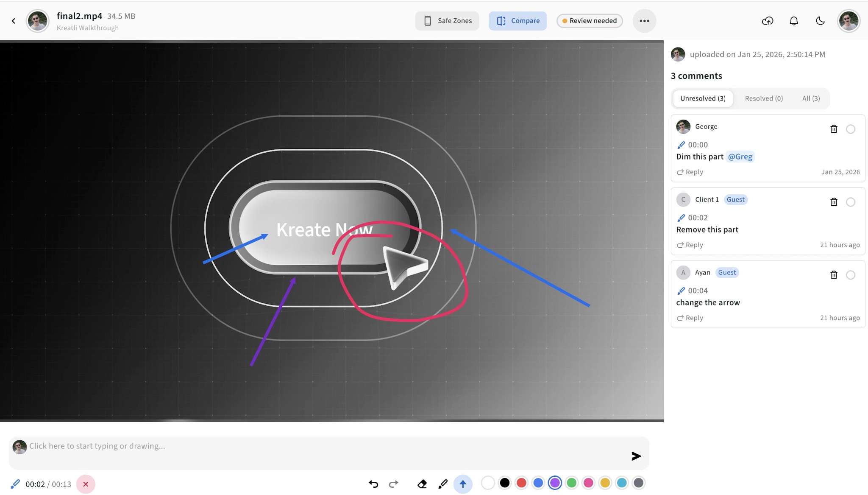Open the more options menu

pyautogui.click(x=644, y=20)
